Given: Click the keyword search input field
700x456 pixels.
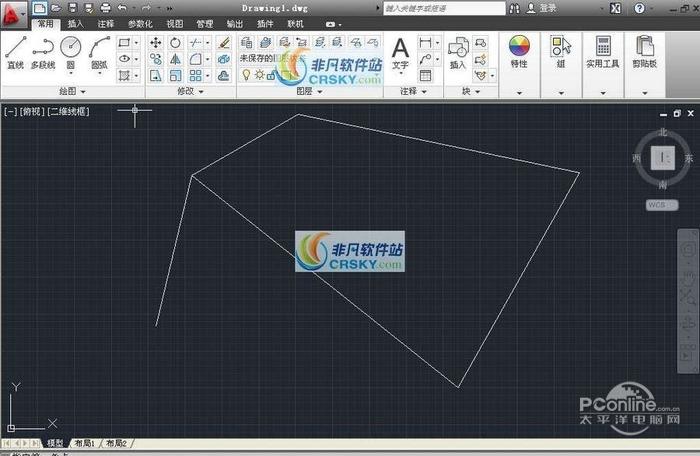Looking at the screenshot, I should [x=444, y=8].
